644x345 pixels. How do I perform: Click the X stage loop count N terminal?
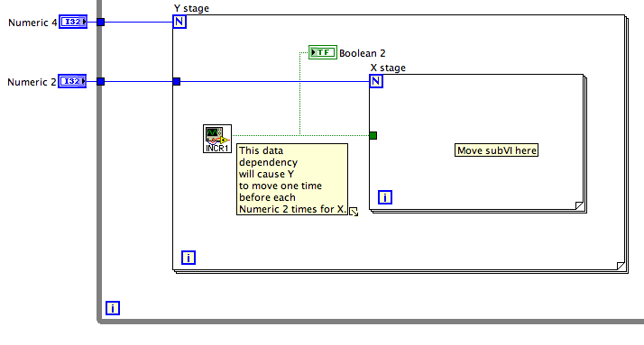pos(376,81)
